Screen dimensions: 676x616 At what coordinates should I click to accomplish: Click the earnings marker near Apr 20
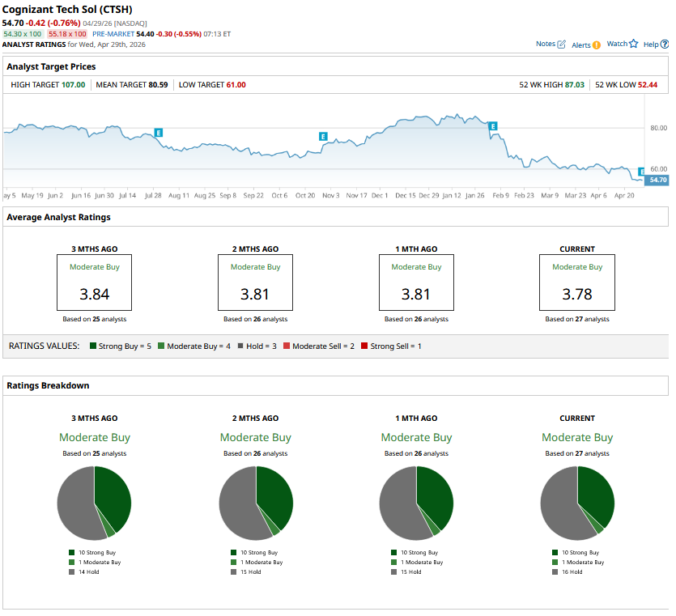(642, 171)
